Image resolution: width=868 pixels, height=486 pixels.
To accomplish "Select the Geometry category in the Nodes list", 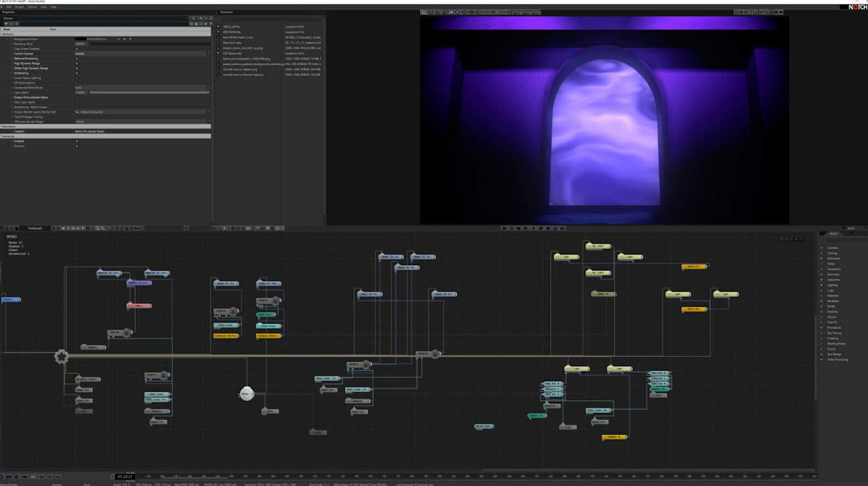I will pyautogui.click(x=834, y=274).
